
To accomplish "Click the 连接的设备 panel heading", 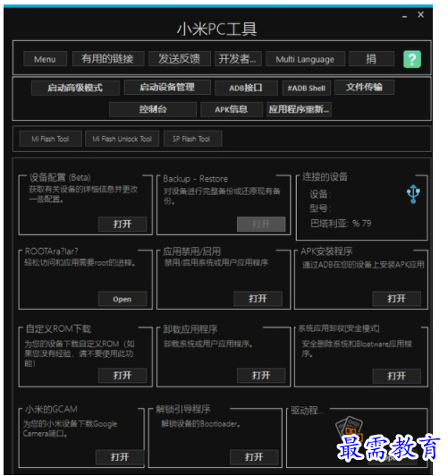I will 325,176.
